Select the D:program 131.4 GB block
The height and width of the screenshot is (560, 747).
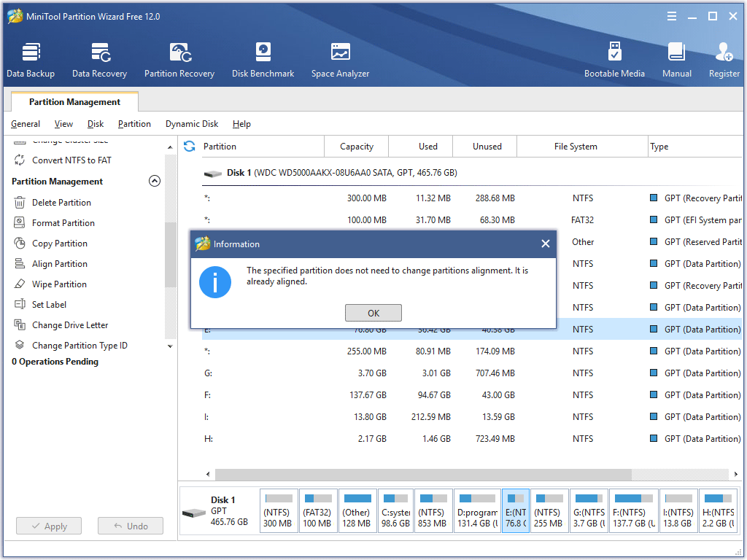pos(477,511)
